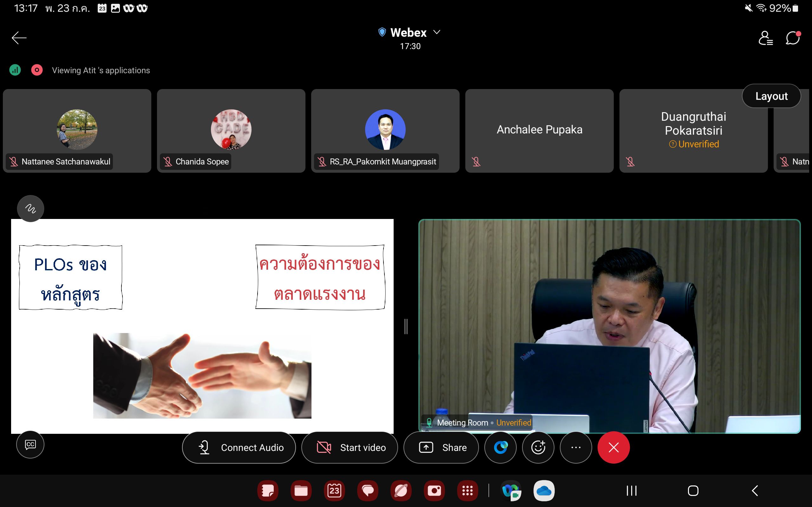The height and width of the screenshot is (507, 812).
Task: Tap the red recording indicator icon
Action: click(37, 70)
